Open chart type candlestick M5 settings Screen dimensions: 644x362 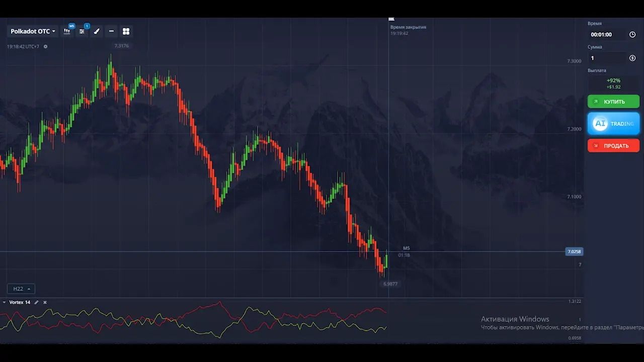(x=67, y=31)
